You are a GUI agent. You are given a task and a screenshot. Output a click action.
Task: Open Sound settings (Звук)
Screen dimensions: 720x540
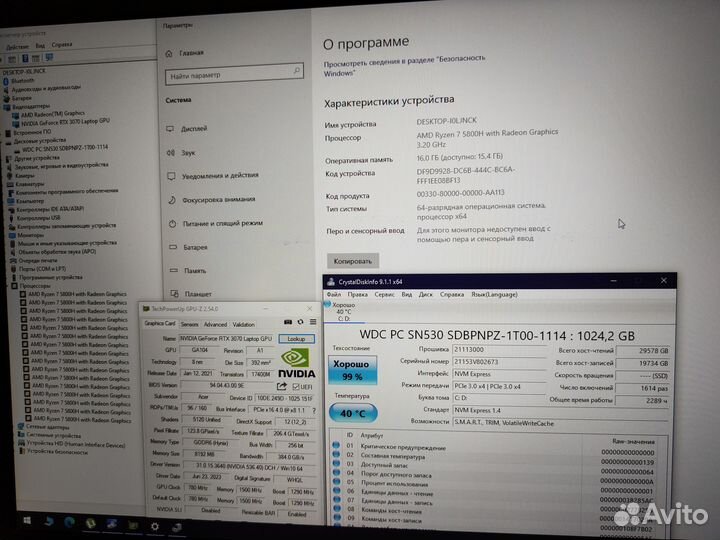[181, 152]
